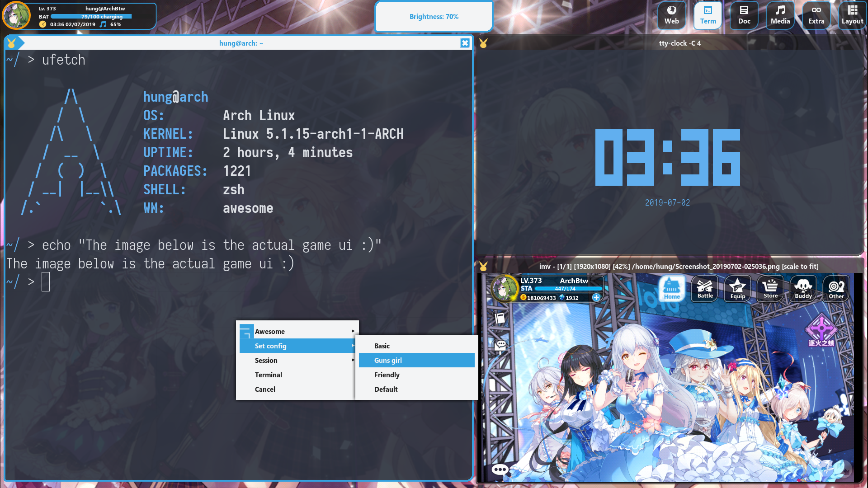The image size is (868, 488).
Task: Click the "Arch Linux" OS value
Action: 259,116
